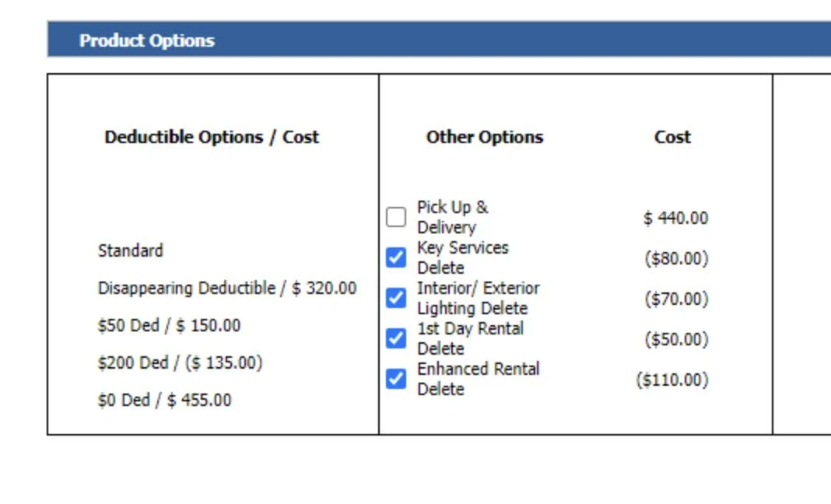Click the Enhanced Rental Delete label text
Image resolution: width=831 pixels, height=504 pixels.
click(478, 379)
